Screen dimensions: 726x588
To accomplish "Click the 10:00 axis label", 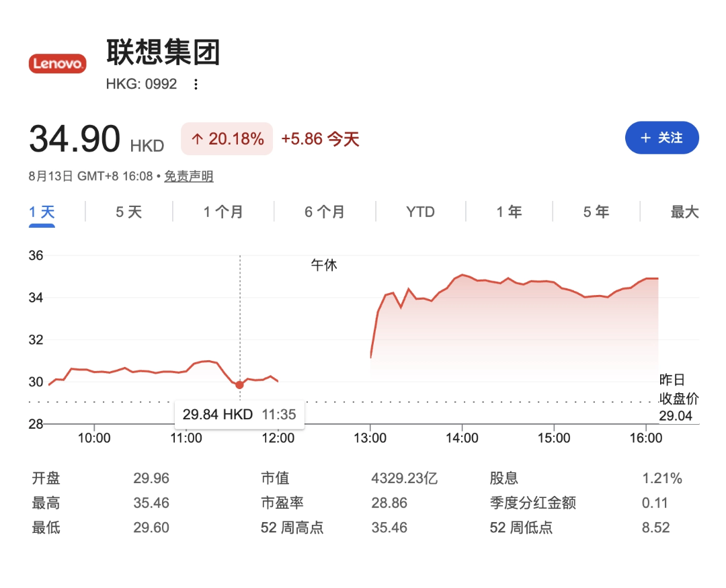I will 94,438.
